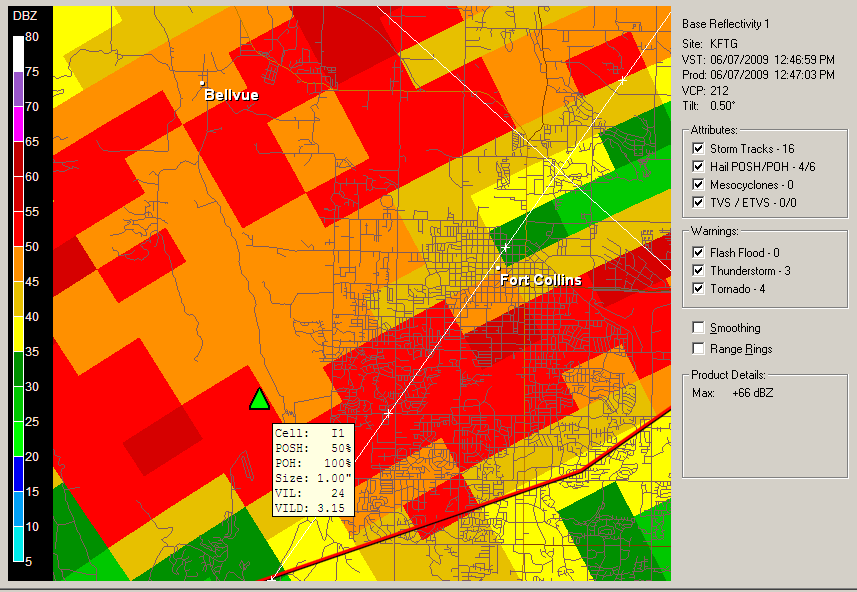857x592 pixels.
Task: Click the white 75-80 dBZ legend band
Action: (x=18, y=54)
